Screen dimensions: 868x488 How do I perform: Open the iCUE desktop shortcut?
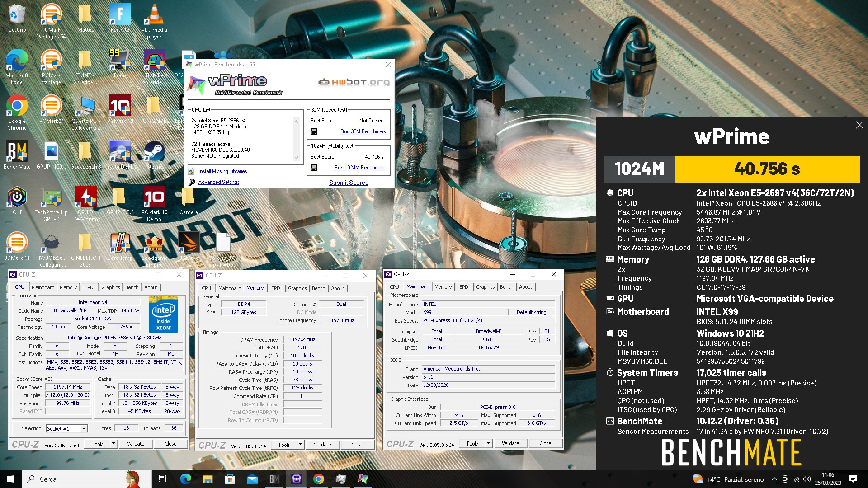tap(17, 201)
